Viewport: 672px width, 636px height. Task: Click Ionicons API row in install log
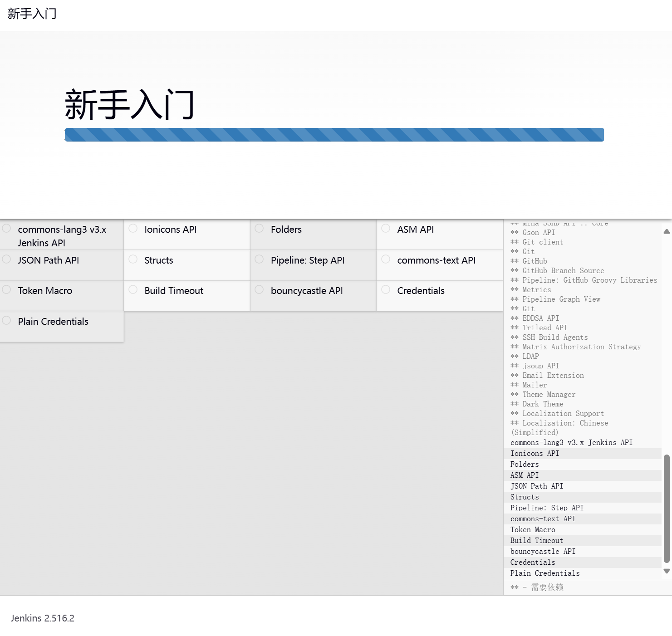point(583,454)
